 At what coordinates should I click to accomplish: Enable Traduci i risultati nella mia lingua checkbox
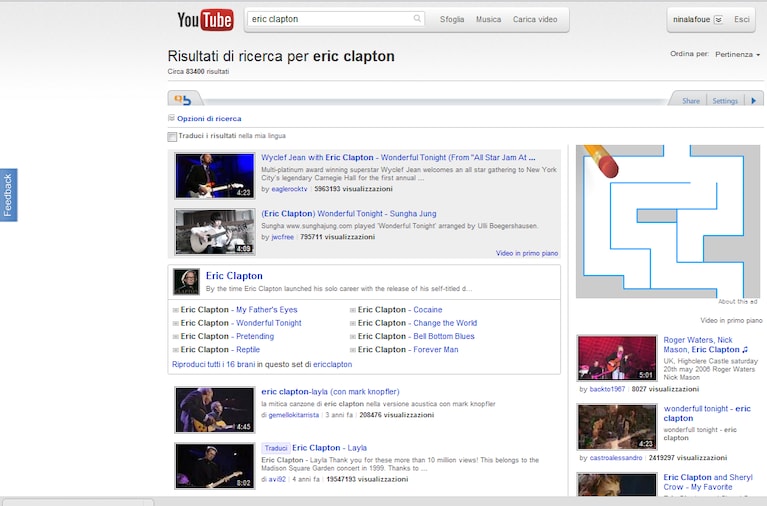click(x=172, y=137)
